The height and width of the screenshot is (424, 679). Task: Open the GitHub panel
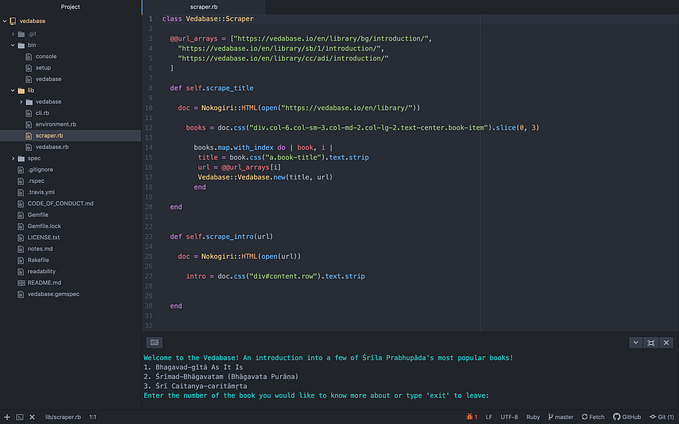coord(627,417)
